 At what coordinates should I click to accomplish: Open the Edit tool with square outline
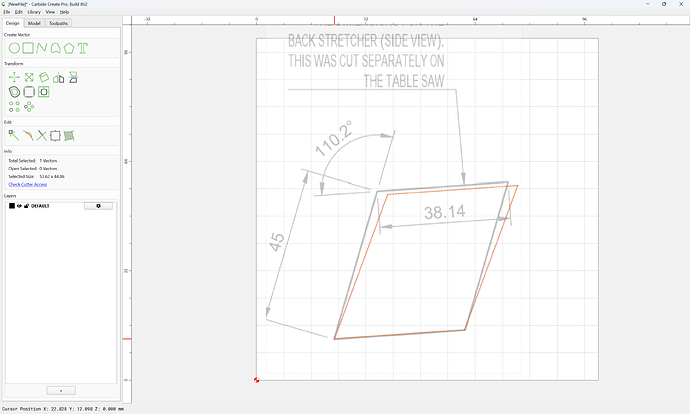[x=55, y=136]
